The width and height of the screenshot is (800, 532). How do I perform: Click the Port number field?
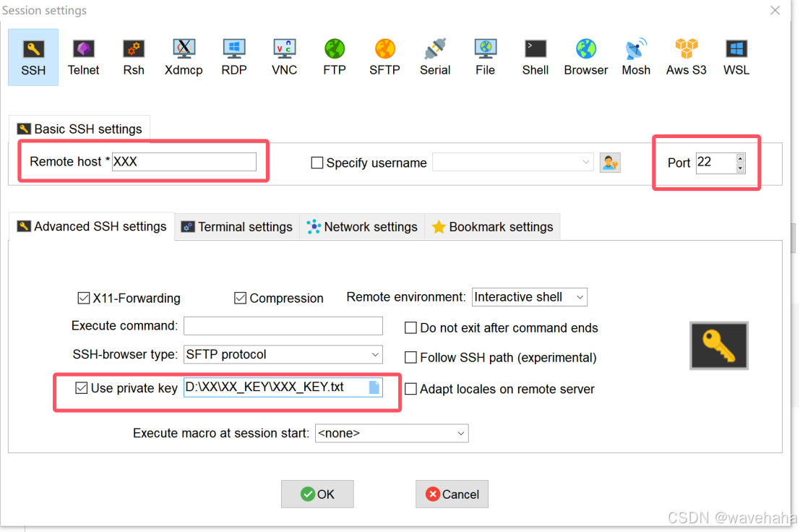coord(716,163)
